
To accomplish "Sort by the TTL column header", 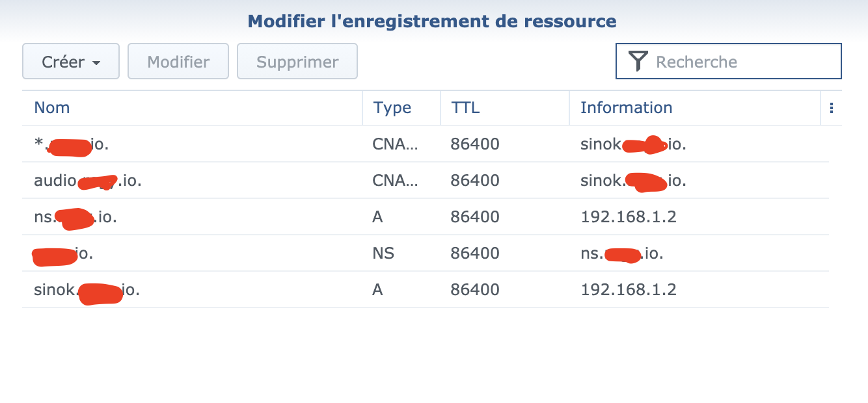I will tap(465, 108).
